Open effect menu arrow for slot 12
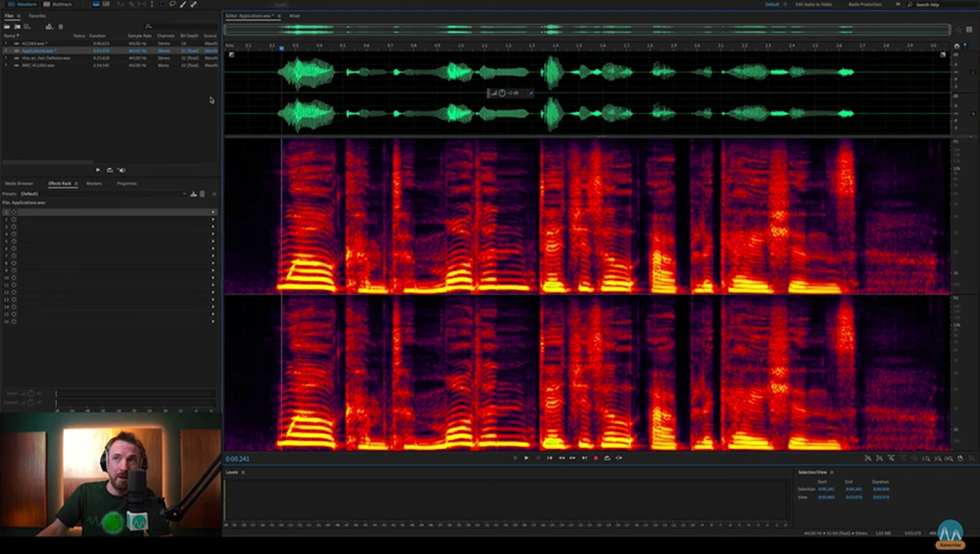Screen dimensions: 980x554 (213, 293)
